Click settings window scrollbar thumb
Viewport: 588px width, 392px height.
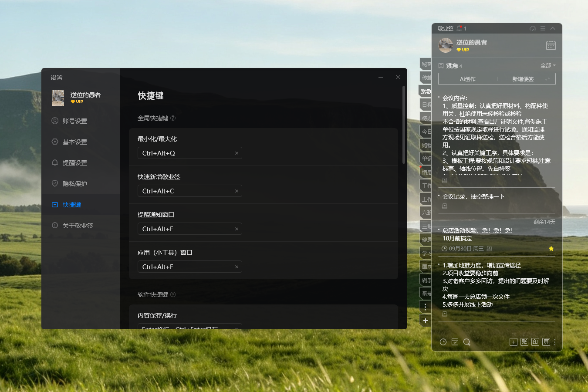point(404,125)
